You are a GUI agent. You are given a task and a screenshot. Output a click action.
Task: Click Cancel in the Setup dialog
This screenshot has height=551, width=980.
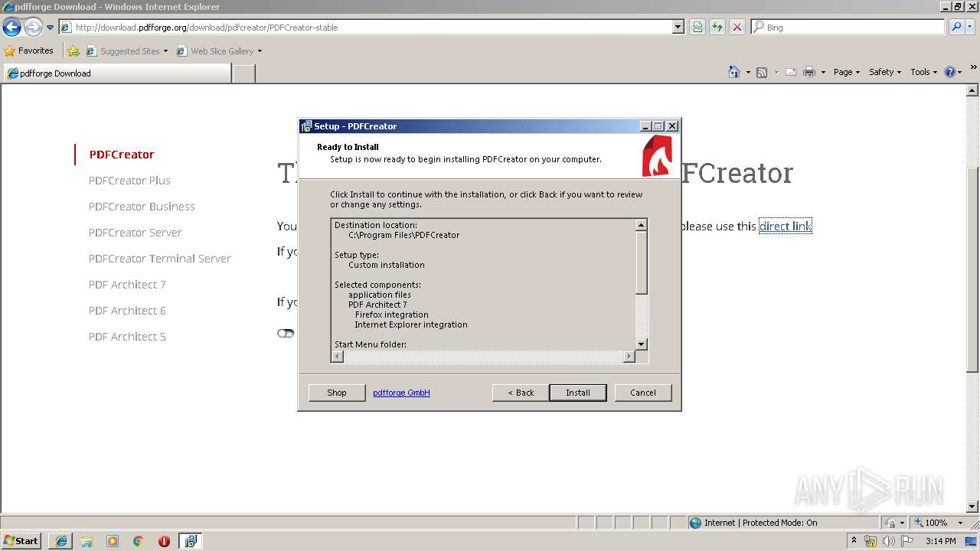[x=643, y=393]
